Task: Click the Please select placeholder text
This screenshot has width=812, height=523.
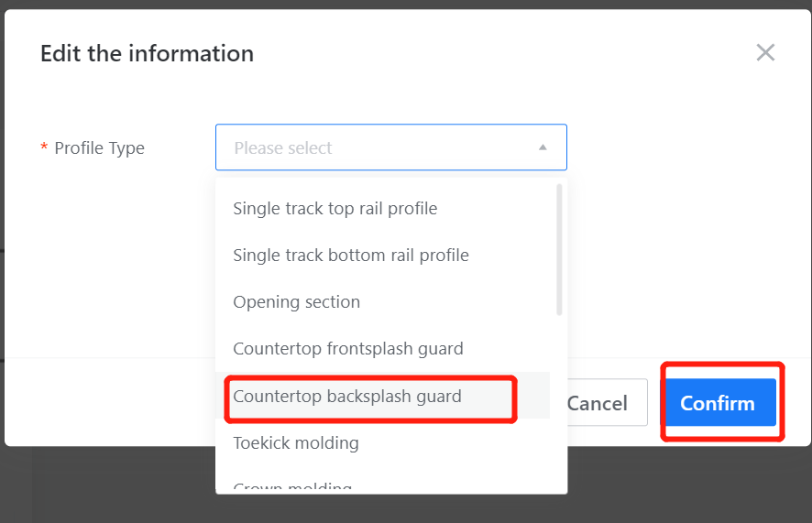Action: pos(283,147)
